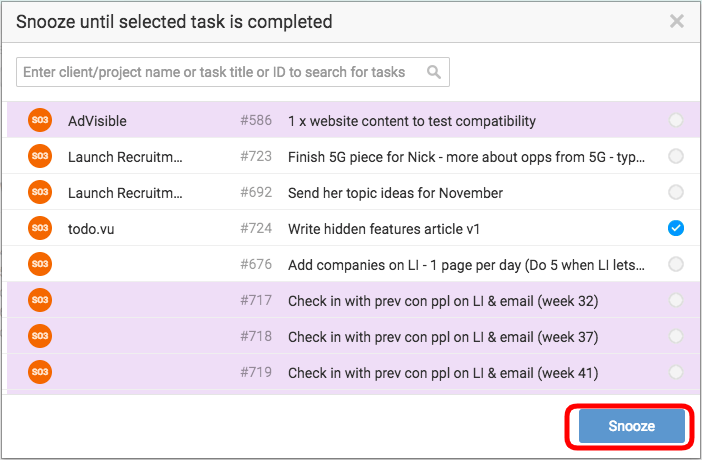Click the S03 avatar on task #718 row

[x=40, y=337]
